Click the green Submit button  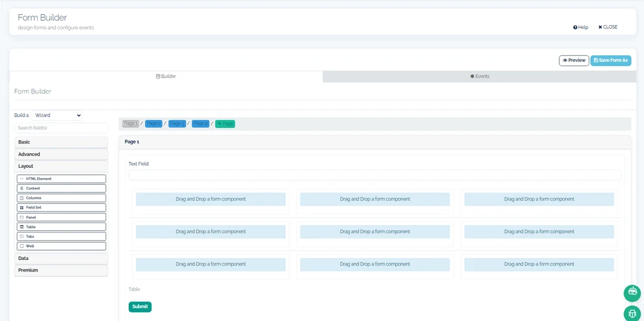tap(140, 307)
